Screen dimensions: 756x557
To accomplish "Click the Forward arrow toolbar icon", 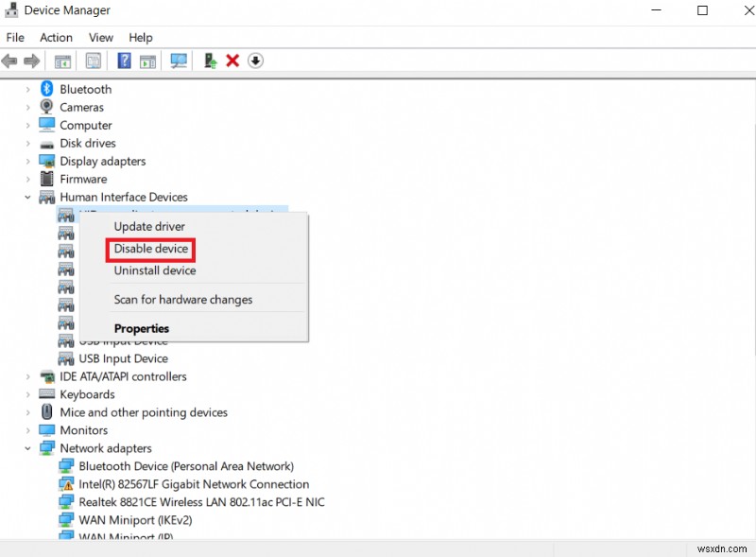I will [x=32, y=61].
